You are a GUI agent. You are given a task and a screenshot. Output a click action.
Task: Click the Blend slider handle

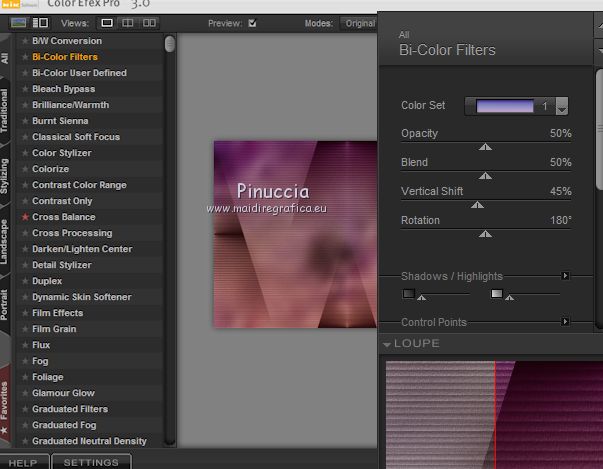tap(485, 176)
